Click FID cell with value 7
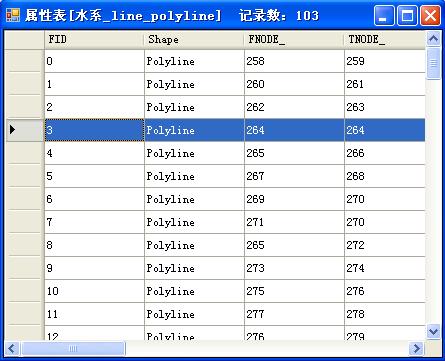 click(94, 222)
